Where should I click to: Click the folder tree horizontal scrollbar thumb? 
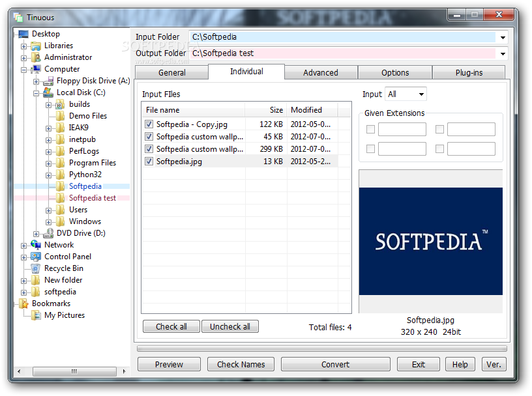click(74, 372)
